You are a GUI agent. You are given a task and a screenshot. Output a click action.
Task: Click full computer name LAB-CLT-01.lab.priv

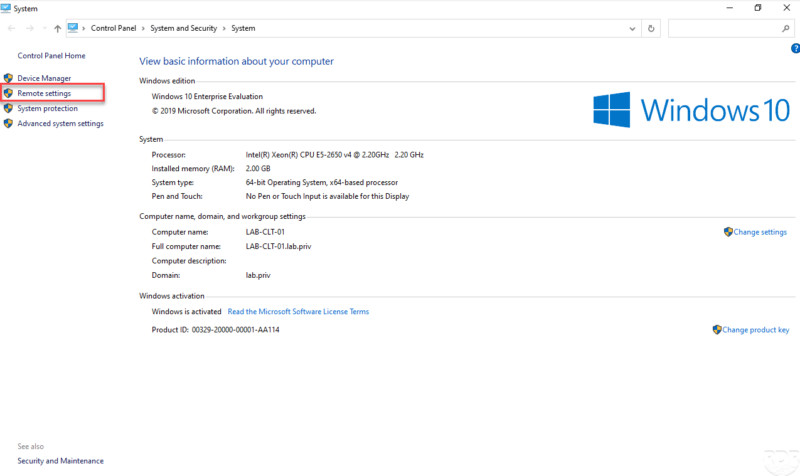[278, 246]
